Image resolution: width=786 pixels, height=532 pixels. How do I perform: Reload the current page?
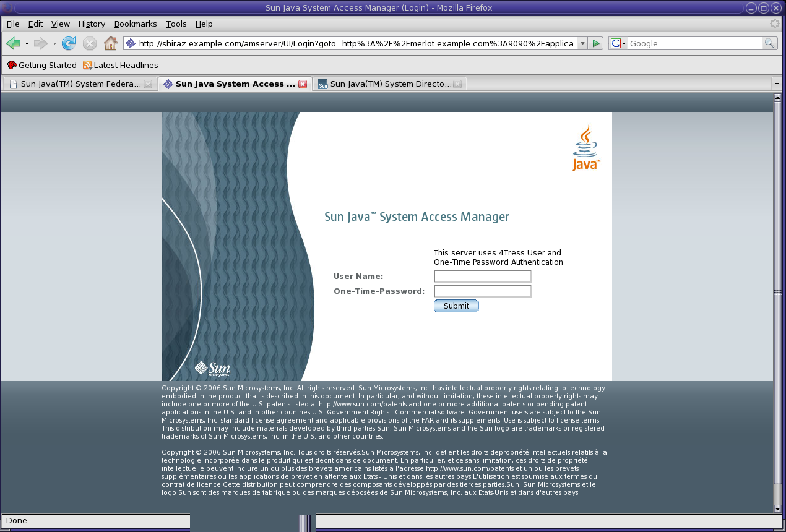point(69,43)
